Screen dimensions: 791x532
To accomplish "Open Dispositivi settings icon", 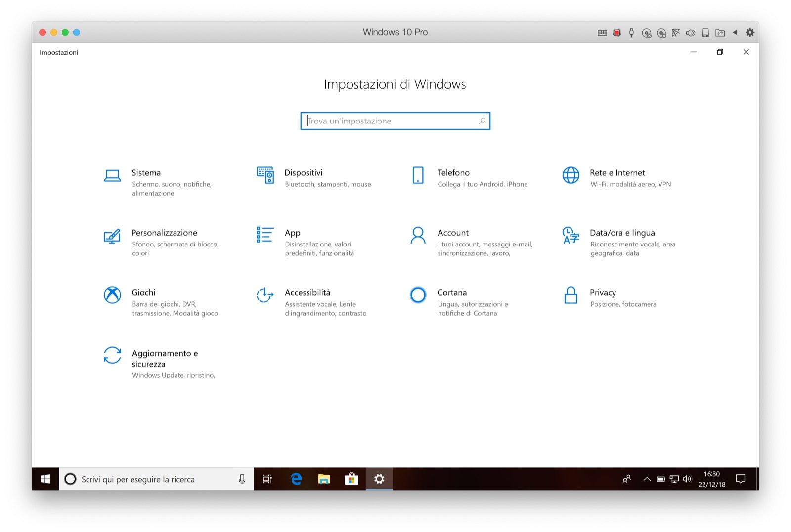I will pos(265,175).
